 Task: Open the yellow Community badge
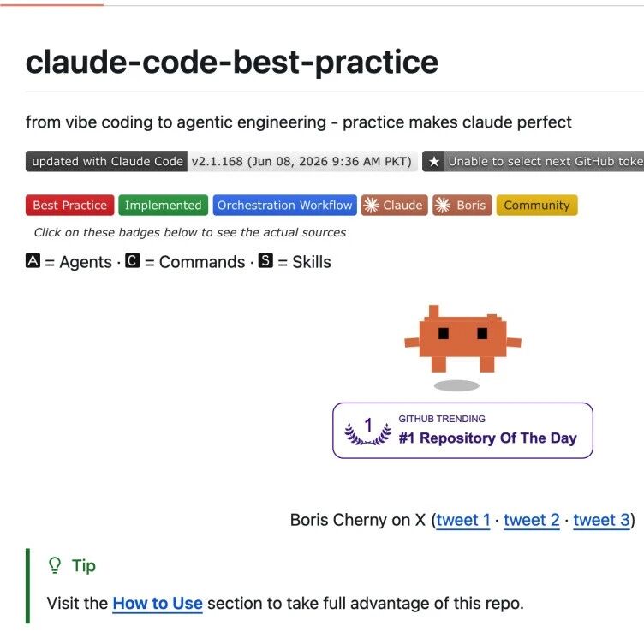click(x=537, y=205)
